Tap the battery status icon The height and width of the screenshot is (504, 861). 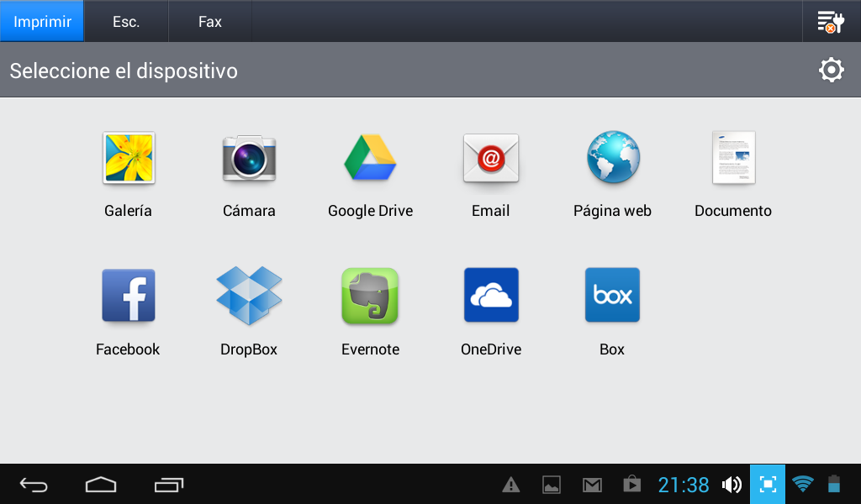click(834, 484)
